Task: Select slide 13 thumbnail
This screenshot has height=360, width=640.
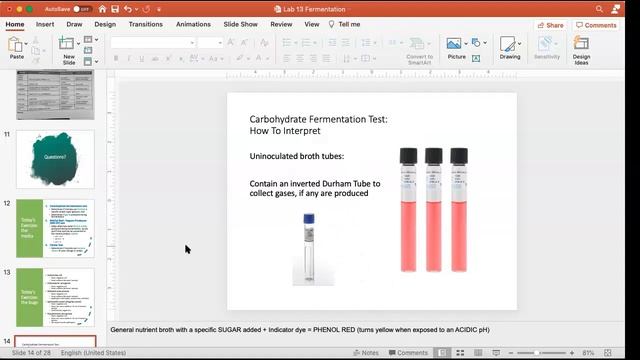Action: click(55, 298)
